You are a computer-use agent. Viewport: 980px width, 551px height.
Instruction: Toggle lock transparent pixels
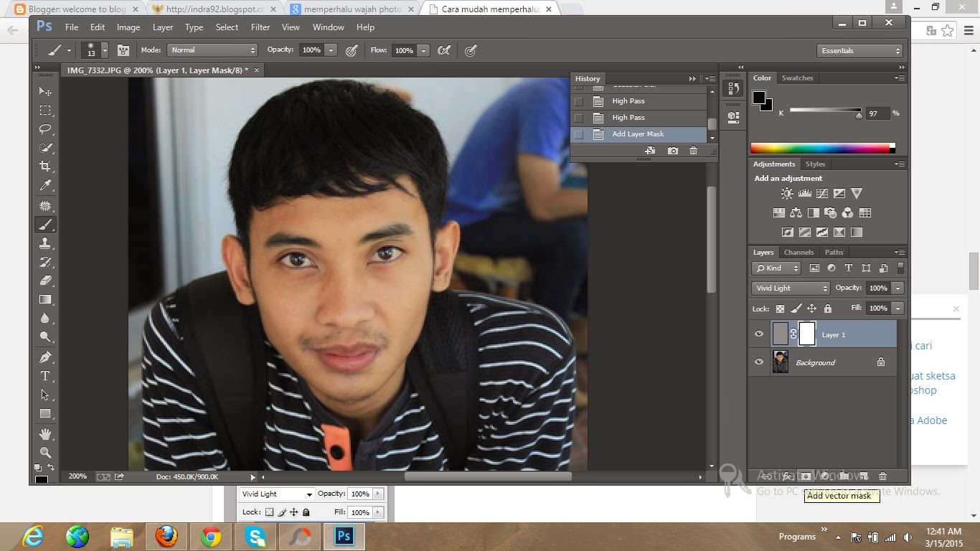click(x=780, y=309)
